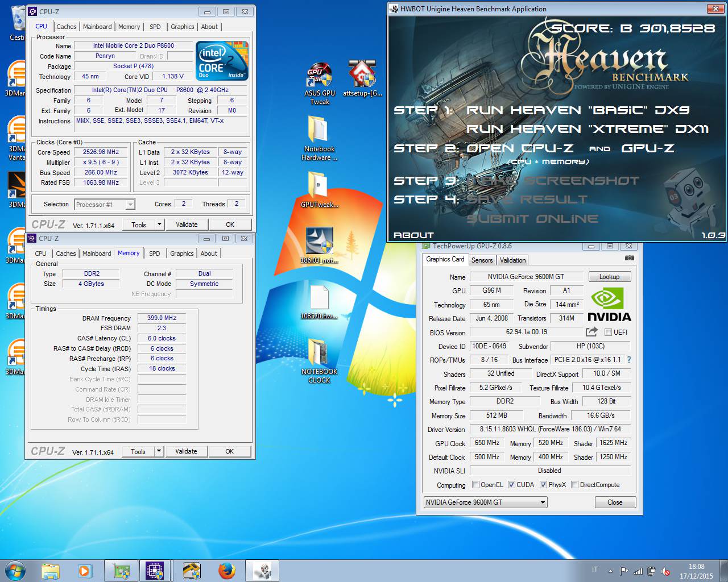
Task: Launch Firefox from the taskbar
Action: [x=226, y=571]
